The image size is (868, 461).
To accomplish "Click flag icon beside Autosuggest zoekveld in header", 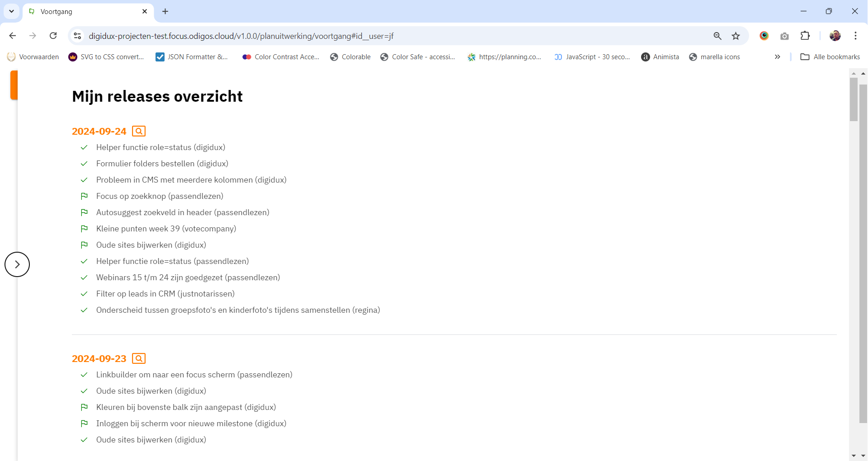I will point(84,212).
